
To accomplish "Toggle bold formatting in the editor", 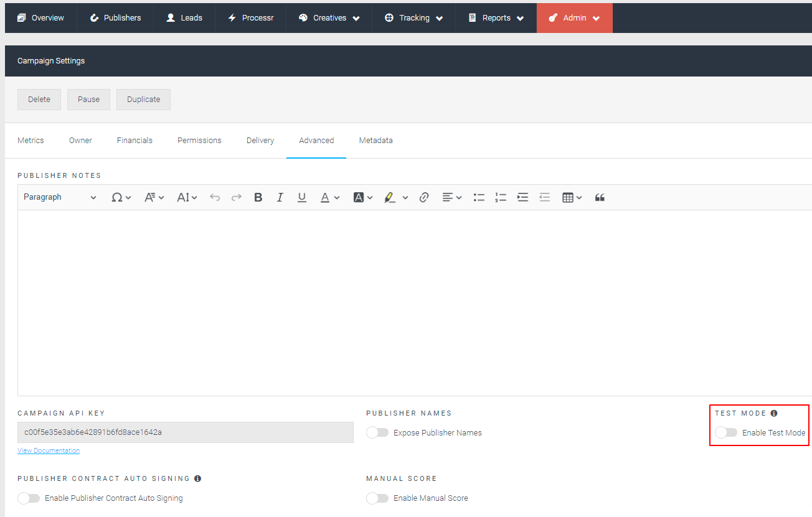I will (x=258, y=197).
